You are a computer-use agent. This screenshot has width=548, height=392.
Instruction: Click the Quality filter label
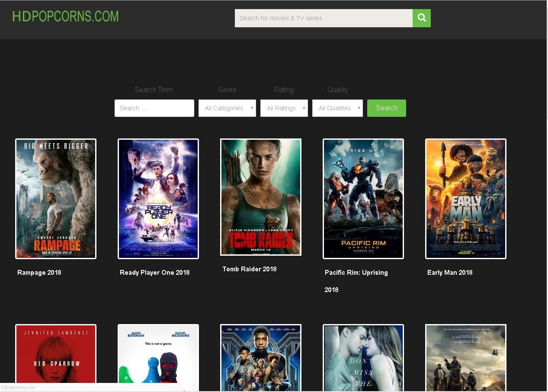[337, 90]
